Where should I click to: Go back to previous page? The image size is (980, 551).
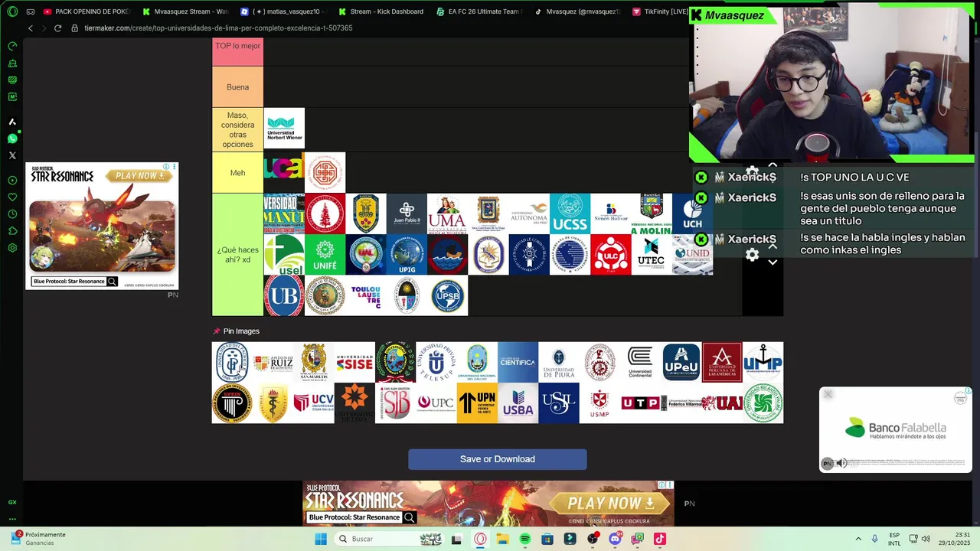[31, 28]
